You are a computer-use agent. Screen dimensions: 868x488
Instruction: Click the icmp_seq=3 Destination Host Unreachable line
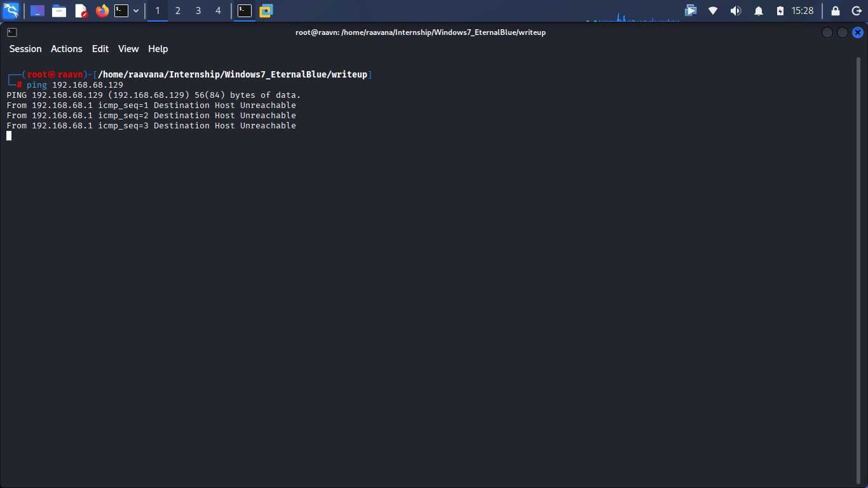coord(151,126)
